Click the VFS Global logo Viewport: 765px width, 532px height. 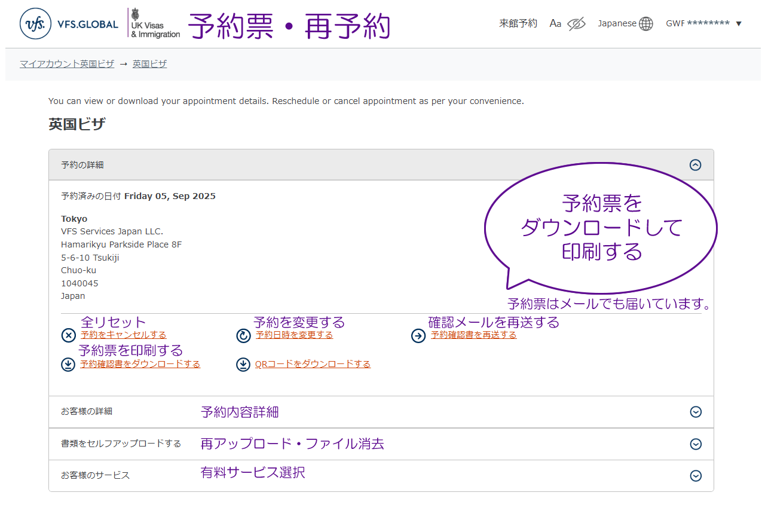tap(69, 24)
